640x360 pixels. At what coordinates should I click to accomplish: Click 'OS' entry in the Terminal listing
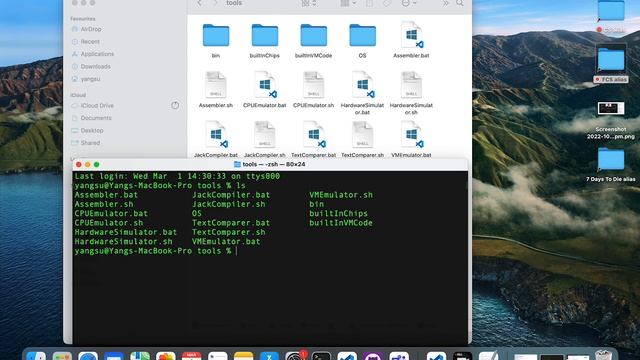[x=197, y=213]
